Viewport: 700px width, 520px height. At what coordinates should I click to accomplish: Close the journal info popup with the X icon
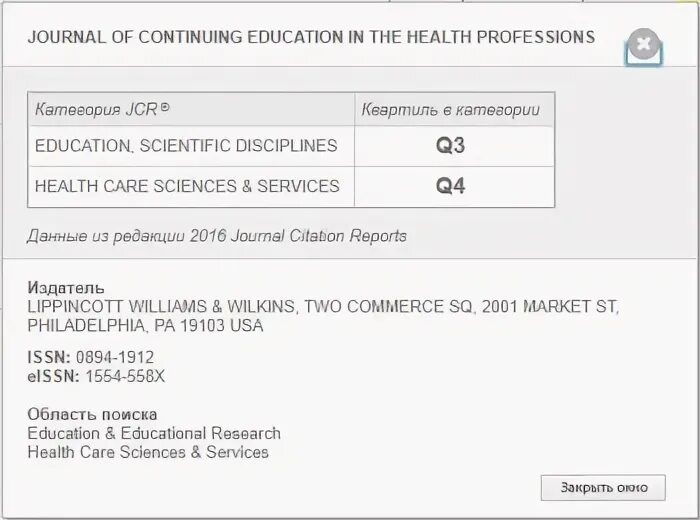644,44
